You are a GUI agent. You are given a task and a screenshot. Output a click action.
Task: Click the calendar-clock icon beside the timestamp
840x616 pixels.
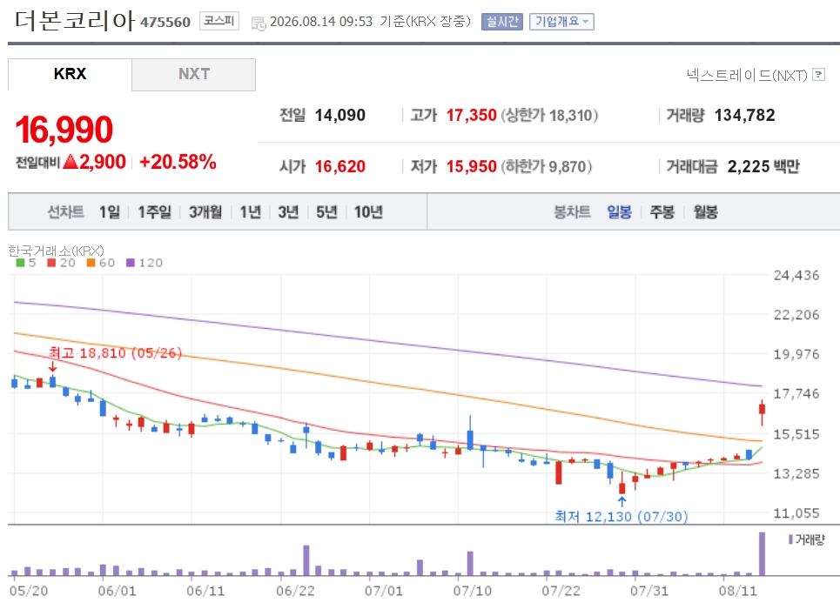[x=259, y=23]
